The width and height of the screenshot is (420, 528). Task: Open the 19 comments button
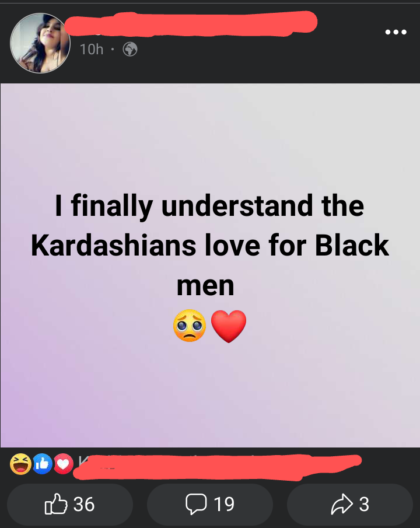point(210,504)
